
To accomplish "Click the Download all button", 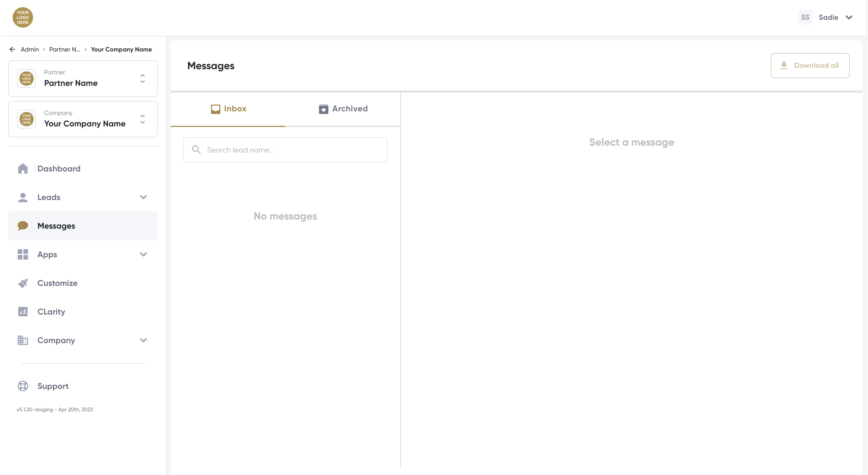I will [810, 65].
